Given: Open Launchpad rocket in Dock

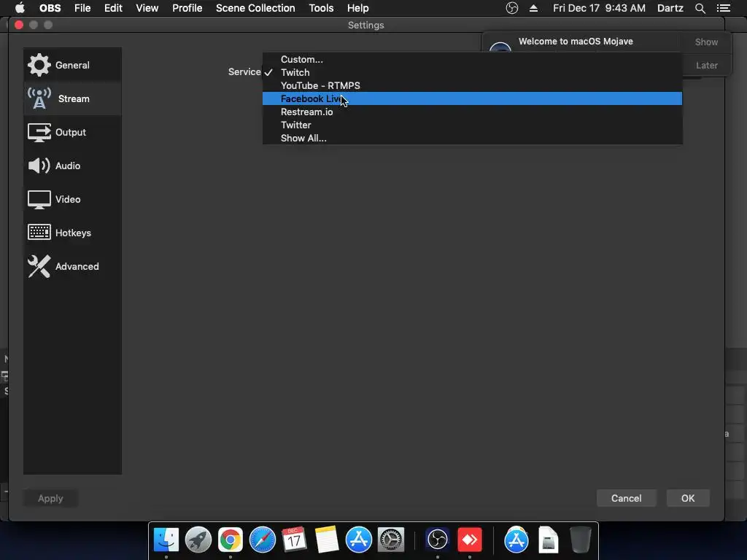Looking at the screenshot, I should click(198, 540).
